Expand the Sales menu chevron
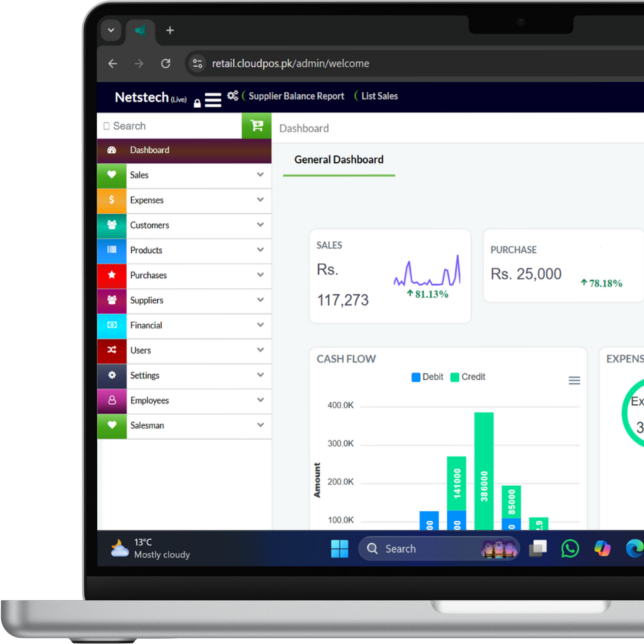The image size is (644, 644). (260, 175)
